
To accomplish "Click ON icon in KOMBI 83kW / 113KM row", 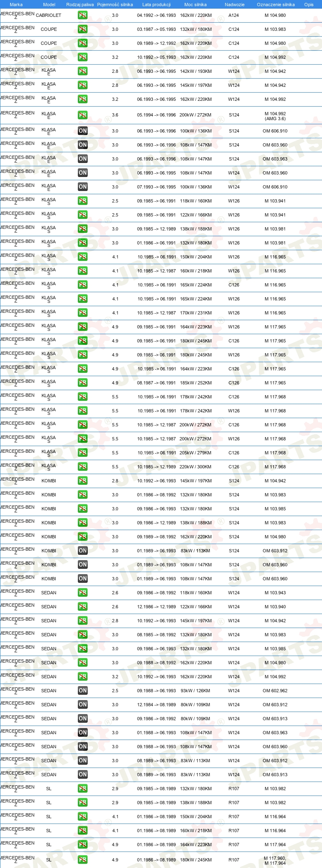I will tap(83, 551).
